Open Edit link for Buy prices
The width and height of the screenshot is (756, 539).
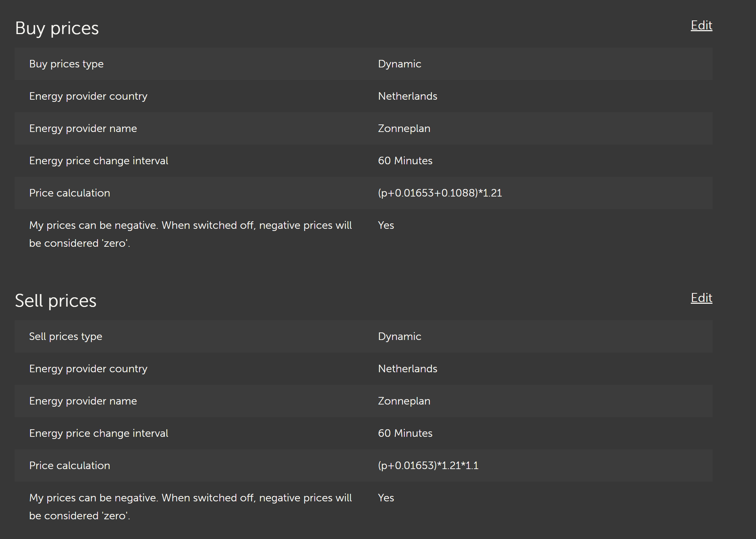701,25
